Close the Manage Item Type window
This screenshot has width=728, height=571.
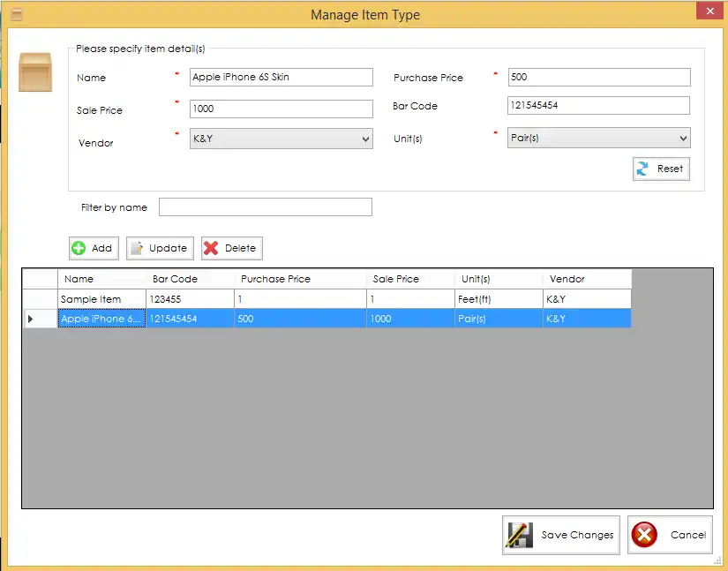(709, 11)
